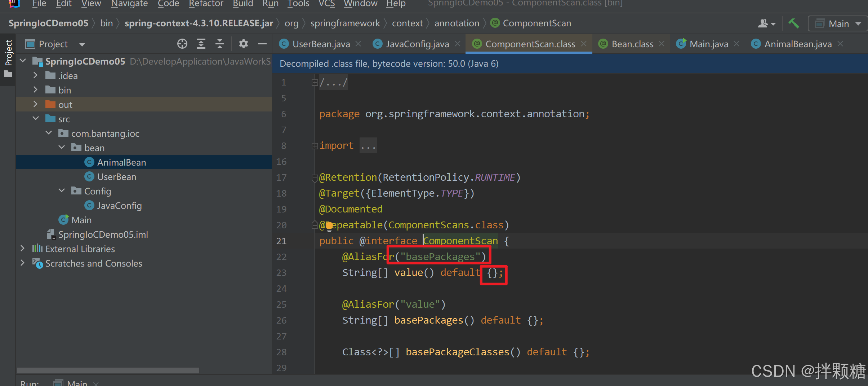The height and width of the screenshot is (386, 868).
Task: Open the Main run configuration dropdown
Action: [x=838, y=24]
